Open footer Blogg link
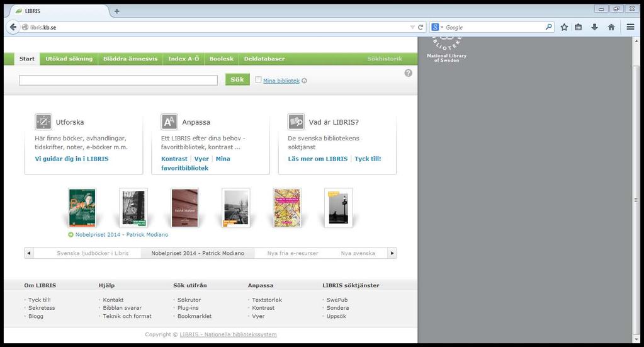 [x=36, y=316]
